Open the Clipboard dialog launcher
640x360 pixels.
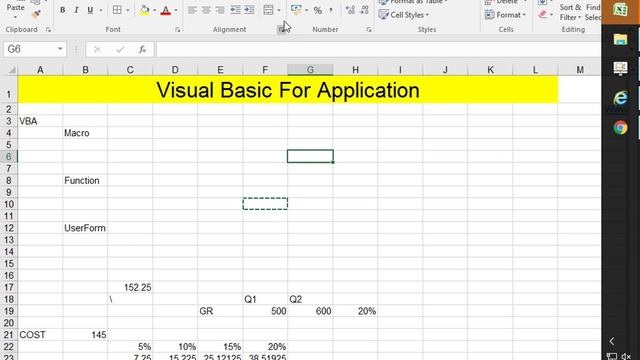tap(48, 29)
